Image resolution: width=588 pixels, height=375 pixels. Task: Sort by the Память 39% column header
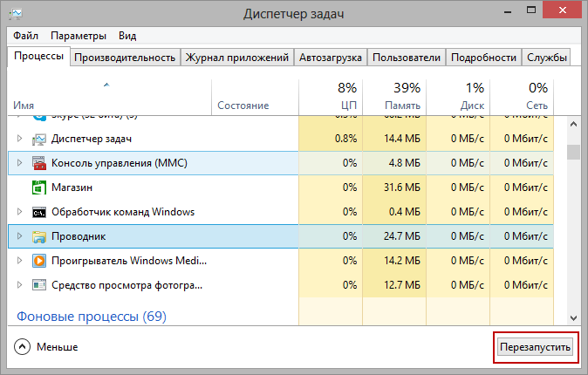point(394,97)
